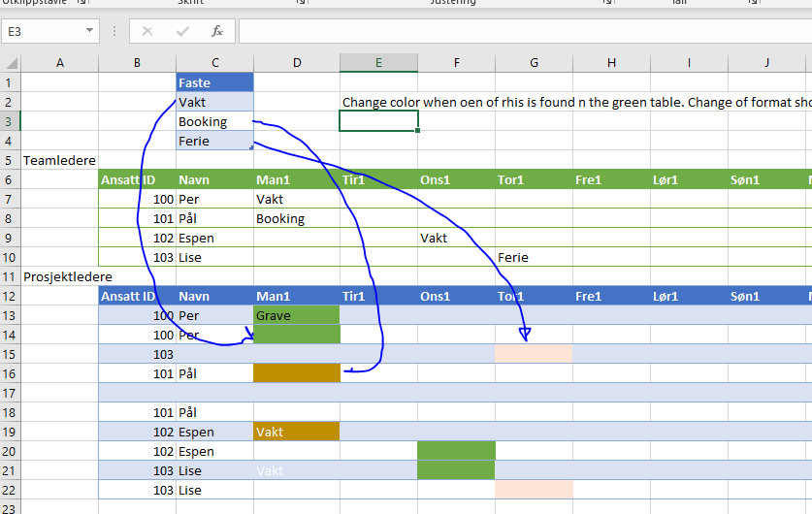This screenshot has height=514, width=812.
Task: Click the brown cell in Pål's row 16
Action: click(297, 373)
